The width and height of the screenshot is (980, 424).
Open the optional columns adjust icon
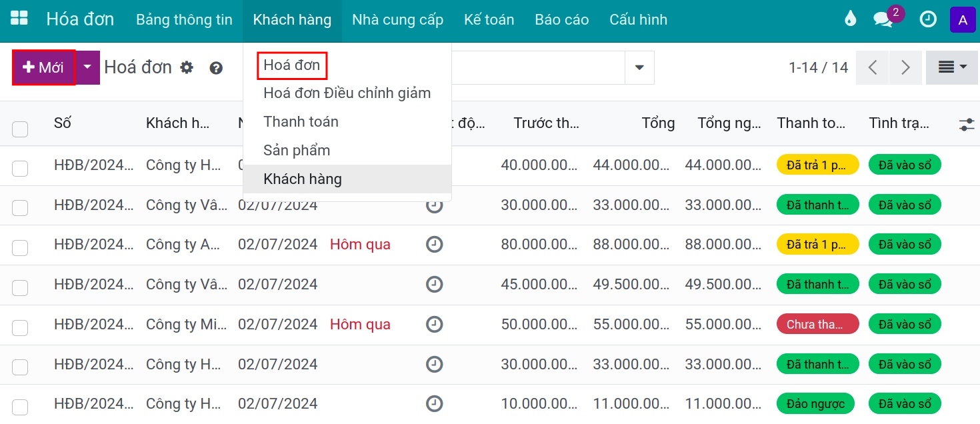pyautogui.click(x=967, y=124)
